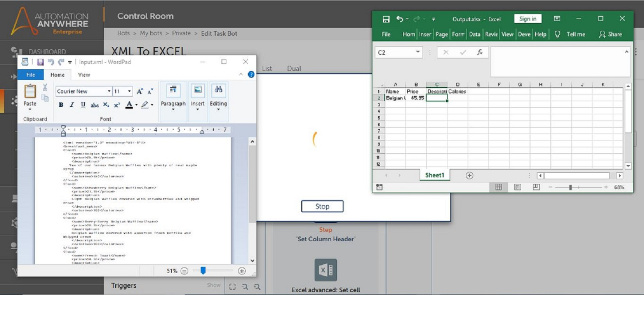Screen dimensions: 644x313
Task: Click the WordPad Save icon
Action: coord(40,62)
